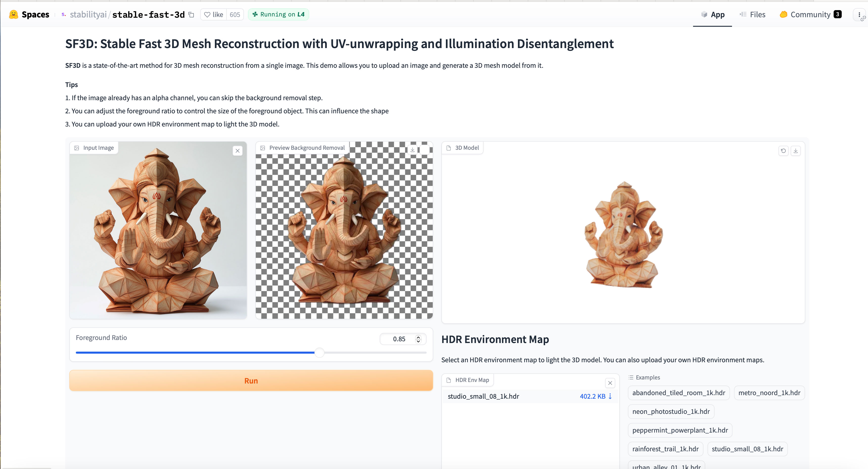Select rainforest_trail_1k.hdr example
The image size is (868, 469).
pyautogui.click(x=666, y=449)
